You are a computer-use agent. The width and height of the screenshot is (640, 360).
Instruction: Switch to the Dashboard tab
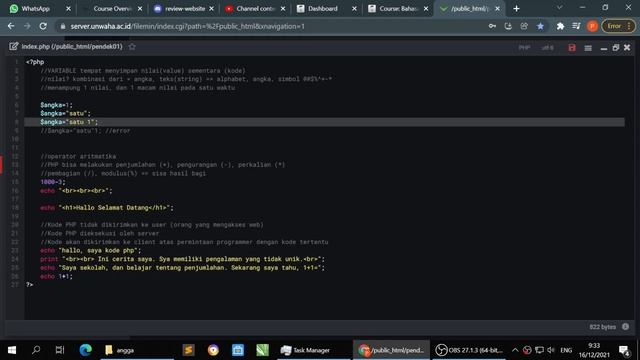326,9
